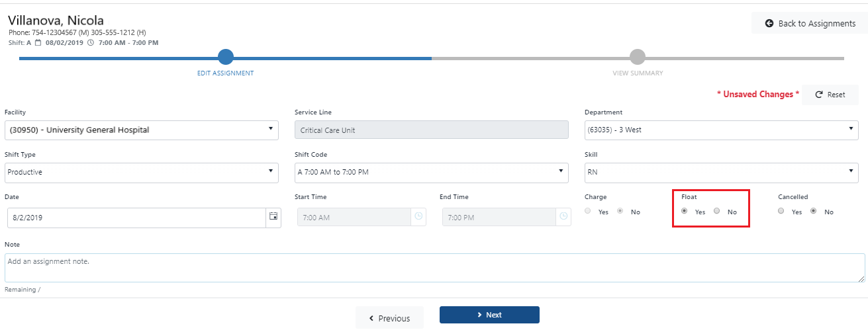
Task: Select Yes for Float
Action: 684,211
